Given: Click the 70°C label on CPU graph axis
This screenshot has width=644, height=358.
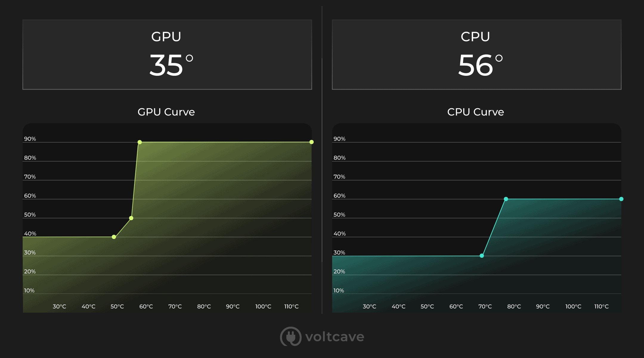Looking at the screenshot, I should click(485, 306).
